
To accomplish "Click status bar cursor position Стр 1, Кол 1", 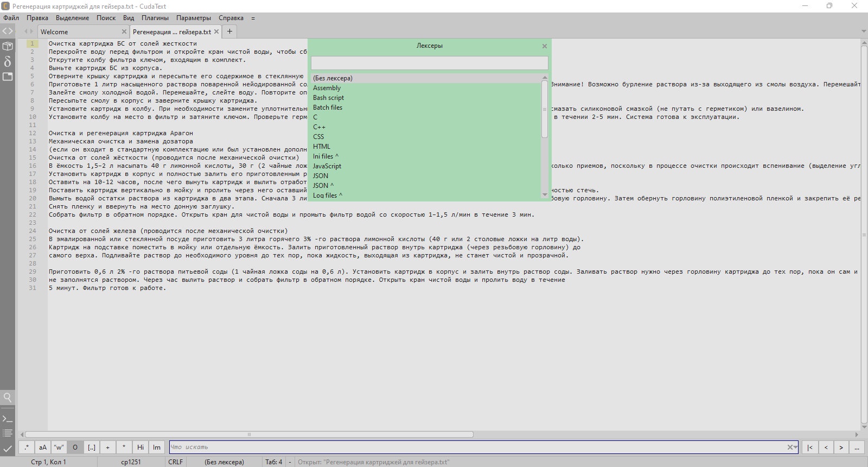I will click(x=48, y=462).
